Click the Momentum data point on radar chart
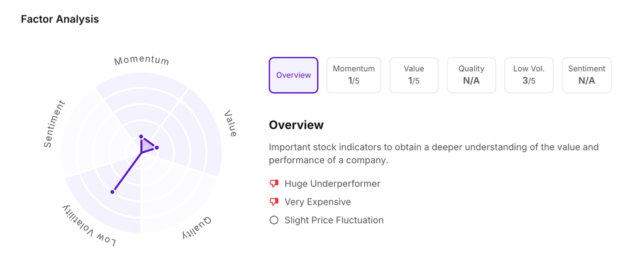This screenshot has width=644, height=260. click(142, 136)
